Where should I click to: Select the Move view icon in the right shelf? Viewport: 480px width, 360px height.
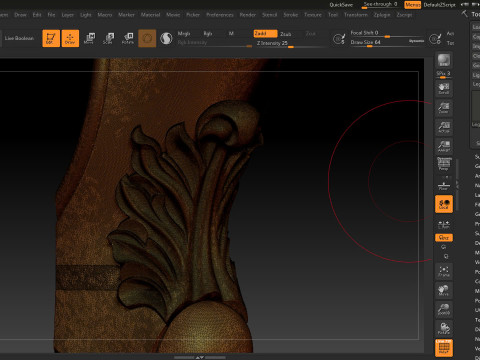pos(444,290)
